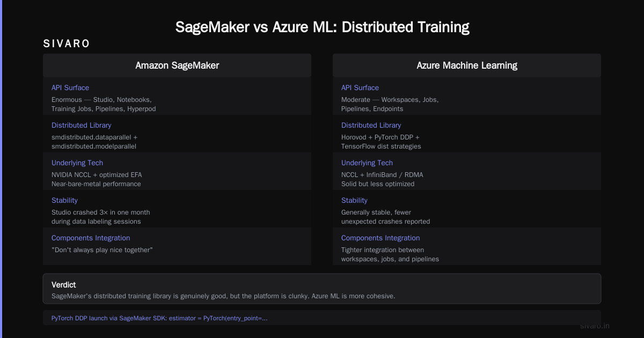Select the "Azure Machine Learning" column header
The height and width of the screenshot is (338, 644).
point(467,65)
